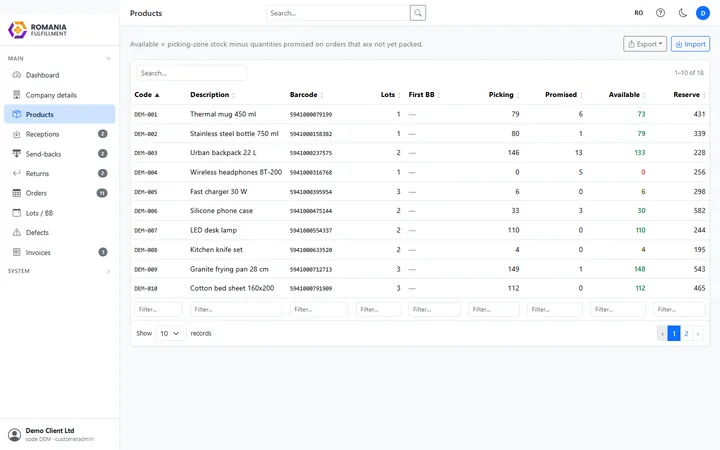The width and height of the screenshot is (720, 450).
Task: Select row Wireless headphones BT-200
Action: coord(420,172)
